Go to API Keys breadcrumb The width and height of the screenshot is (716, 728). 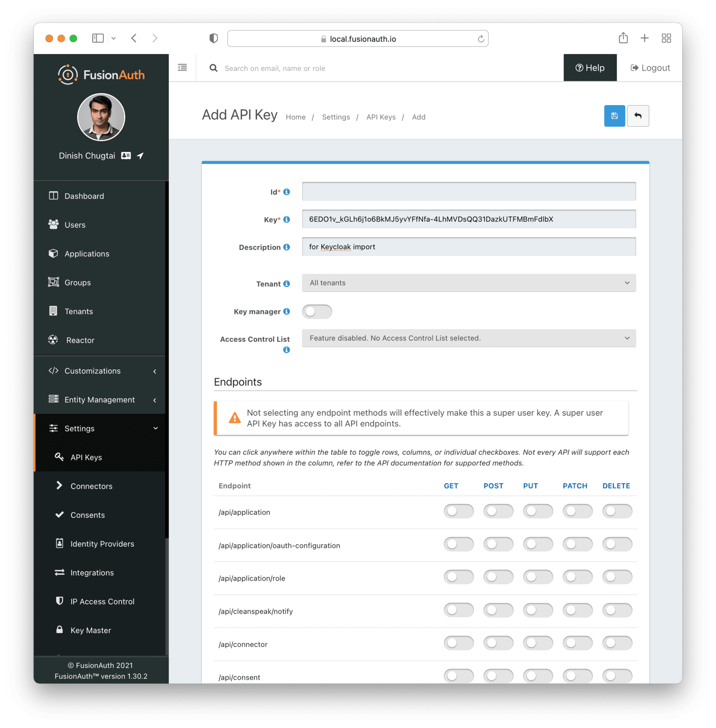tap(381, 117)
